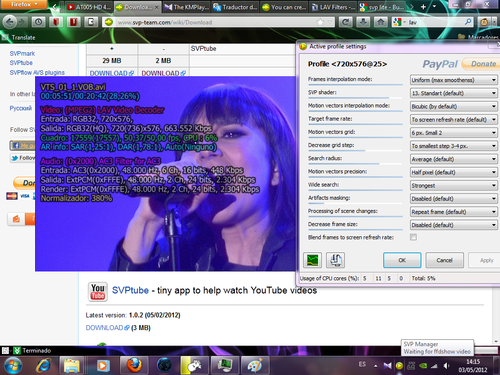Click the Firefox reload page icon
The width and height of the screenshot is (500, 375).
(346, 22)
